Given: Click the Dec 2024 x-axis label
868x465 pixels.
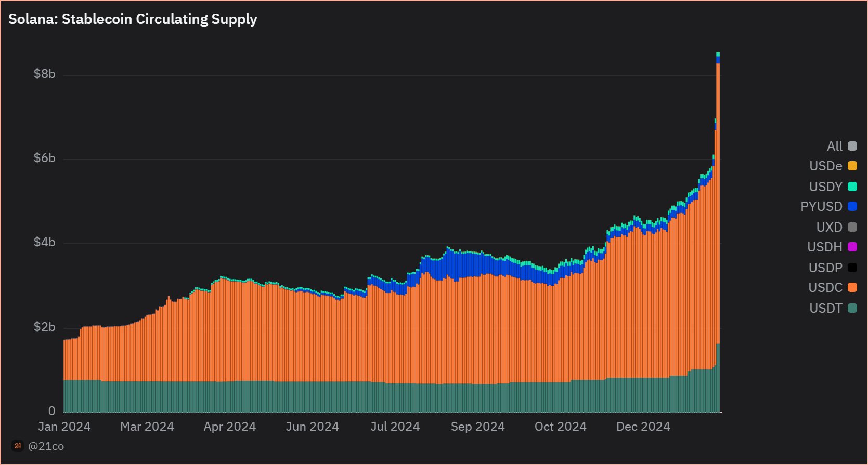Looking at the screenshot, I should pos(643,427).
